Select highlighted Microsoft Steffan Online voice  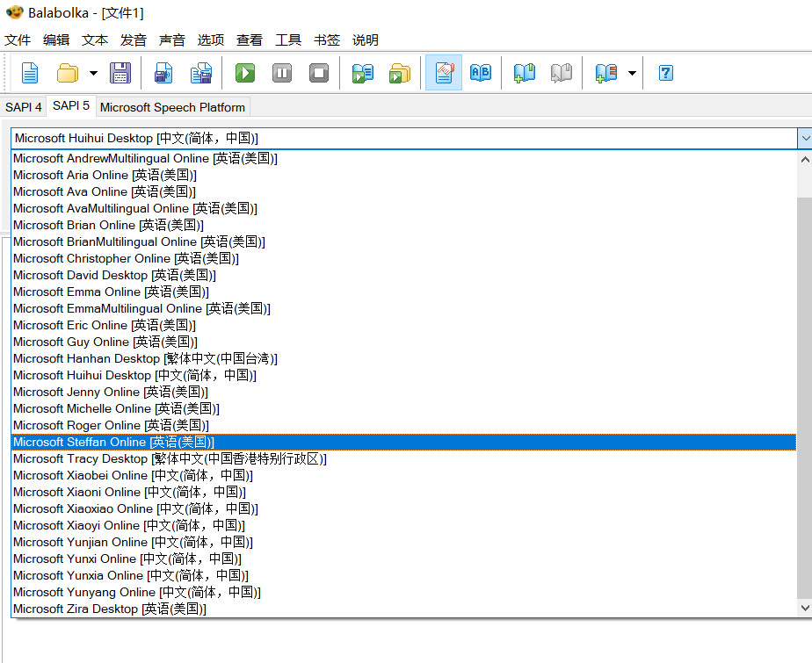(x=404, y=442)
